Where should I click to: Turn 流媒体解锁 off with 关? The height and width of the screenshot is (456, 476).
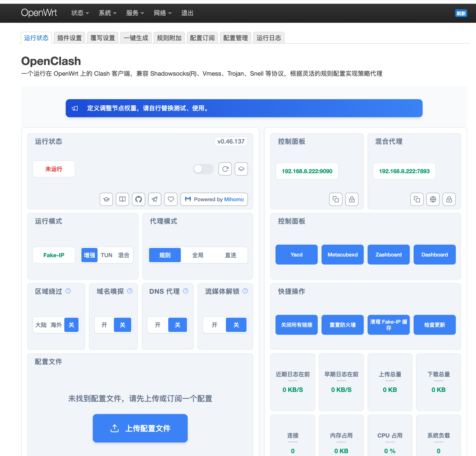coord(236,325)
